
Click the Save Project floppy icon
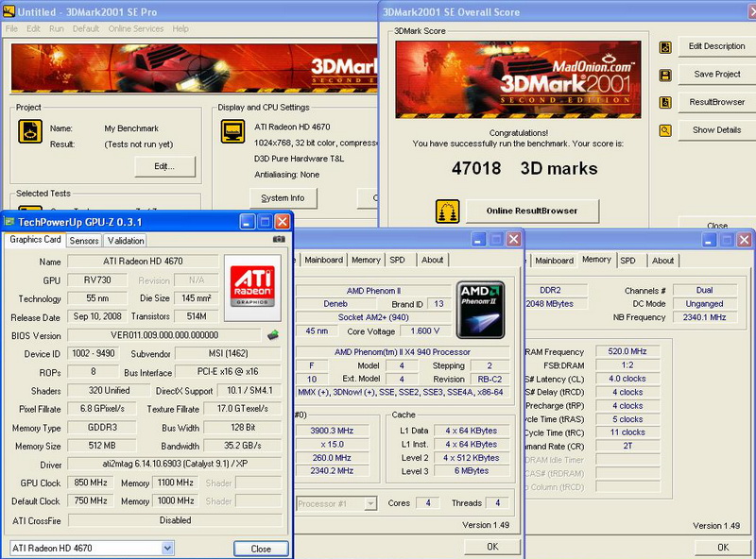click(x=665, y=76)
